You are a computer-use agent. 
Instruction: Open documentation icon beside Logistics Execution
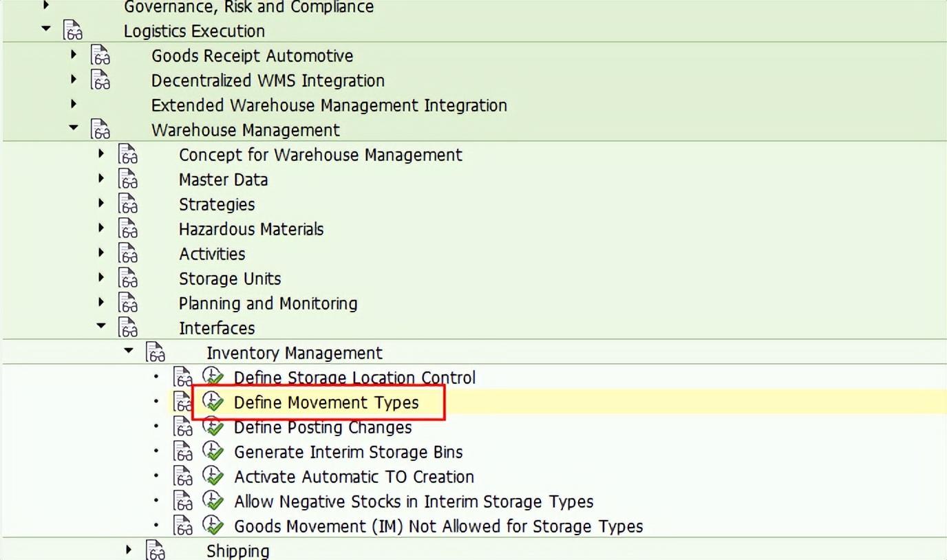[x=74, y=30]
